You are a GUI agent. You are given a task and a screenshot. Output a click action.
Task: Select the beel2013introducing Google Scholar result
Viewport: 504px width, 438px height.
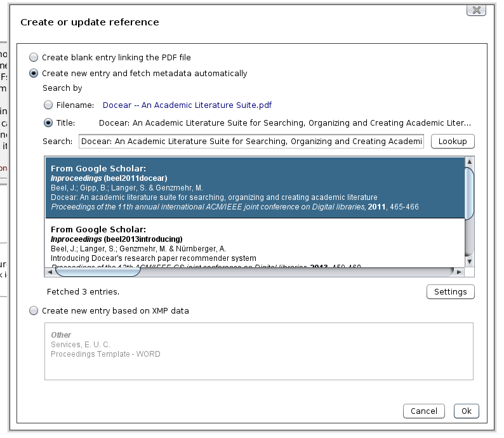[x=255, y=243]
